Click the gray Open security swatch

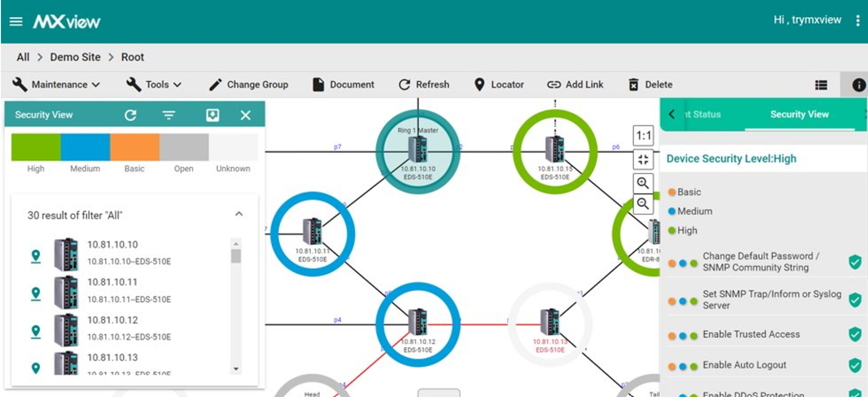click(184, 147)
